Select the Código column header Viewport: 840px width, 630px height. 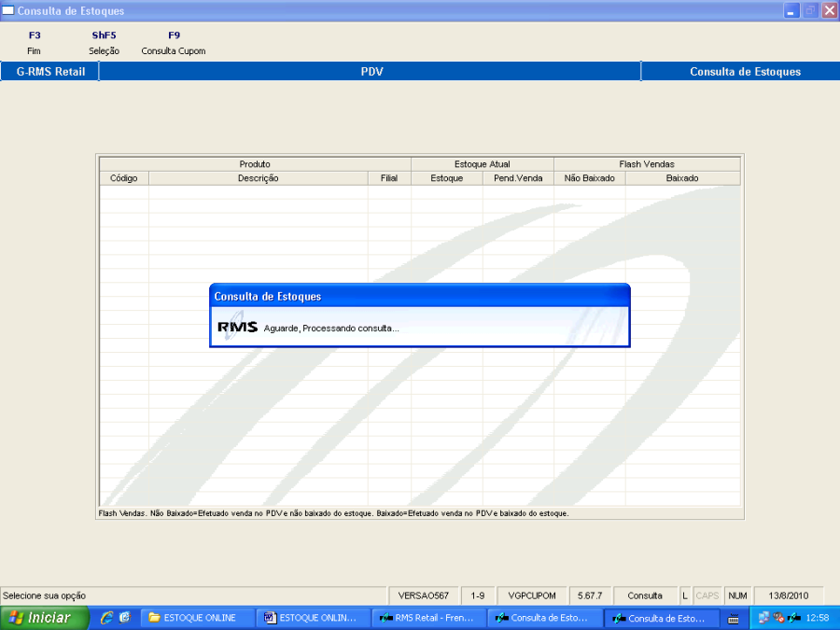tap(124, 178)
